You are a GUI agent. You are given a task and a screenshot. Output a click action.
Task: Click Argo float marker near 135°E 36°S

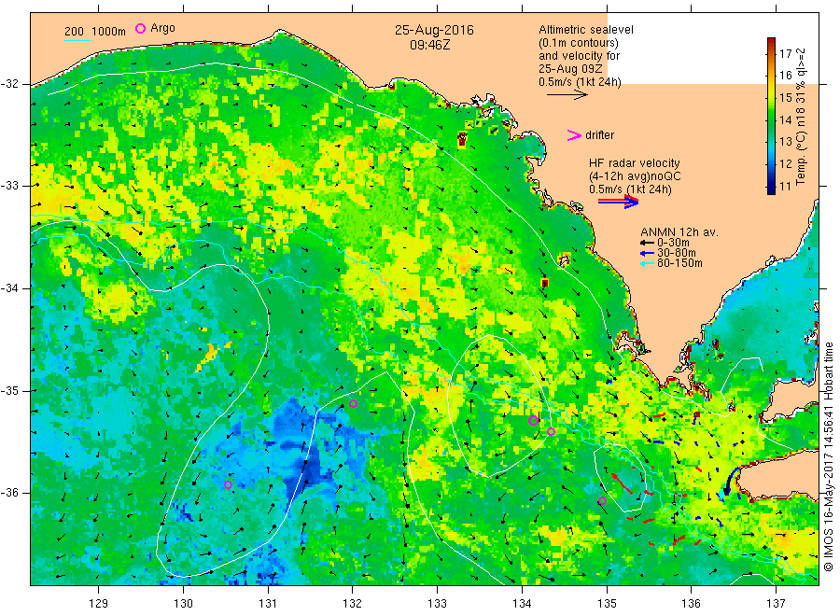(602, 501)
